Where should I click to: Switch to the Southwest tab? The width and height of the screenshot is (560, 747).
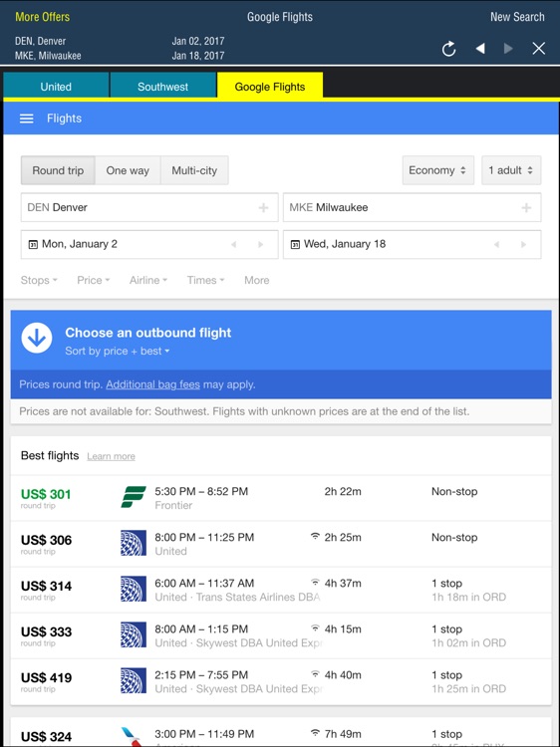(x=162, y=87)
